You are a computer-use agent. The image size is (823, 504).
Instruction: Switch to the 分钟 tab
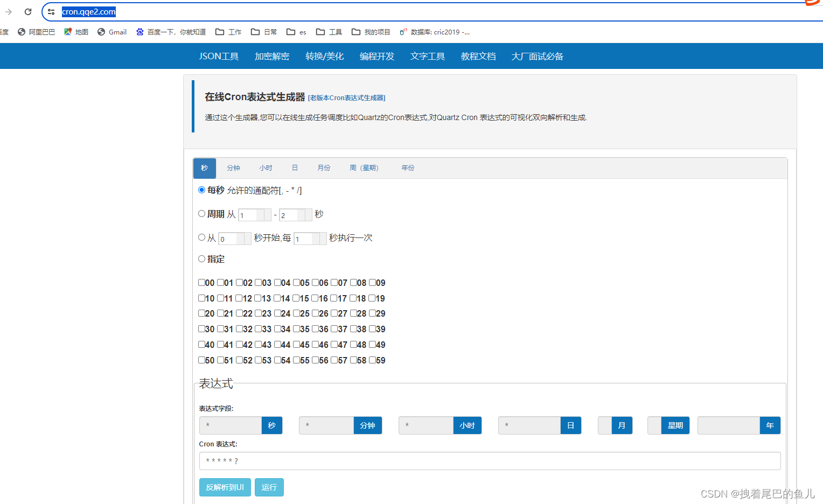233,168
